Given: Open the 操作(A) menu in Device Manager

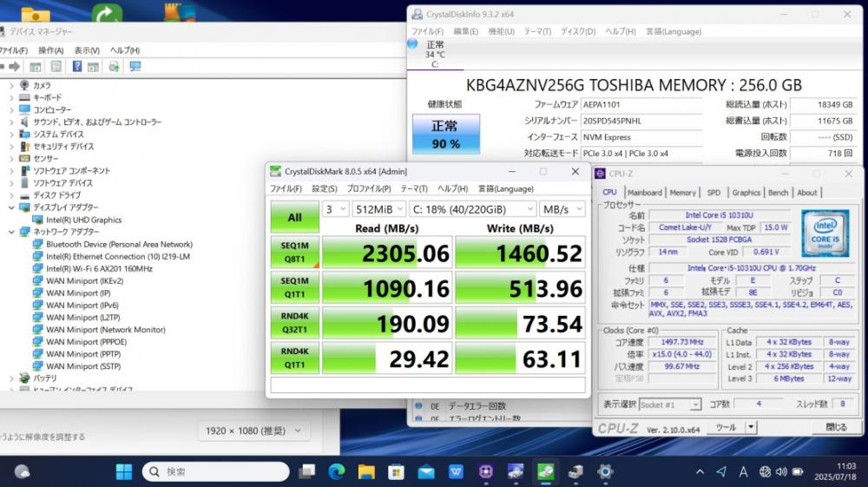Looking at the screenshot, I should pos(51,50).
